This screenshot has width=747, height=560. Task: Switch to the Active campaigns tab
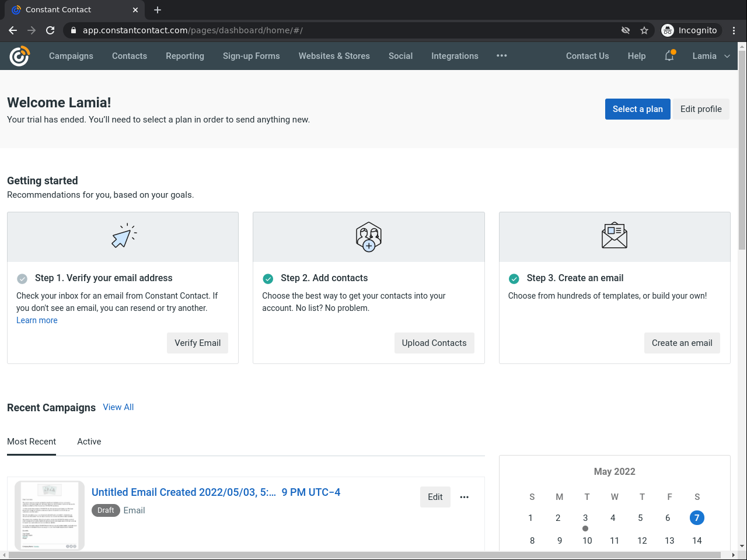89,442
